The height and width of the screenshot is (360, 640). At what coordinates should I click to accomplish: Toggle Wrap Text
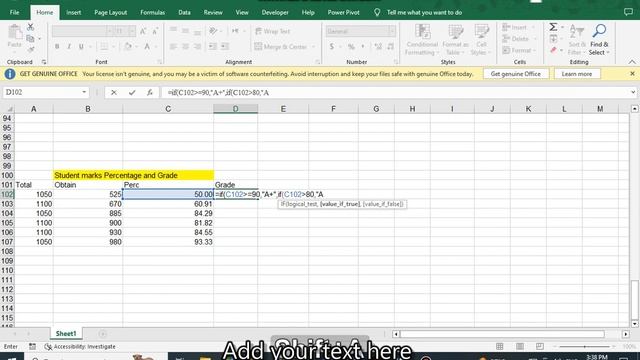[272, 31]
